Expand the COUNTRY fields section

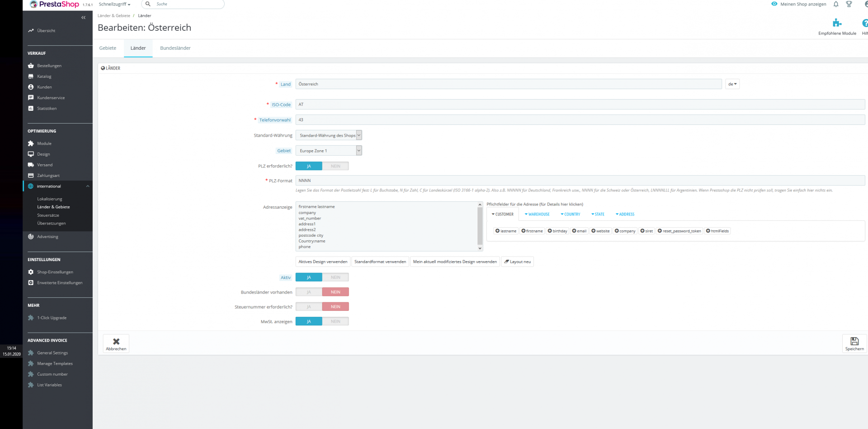pyautogui.click(x=571, y=214)
